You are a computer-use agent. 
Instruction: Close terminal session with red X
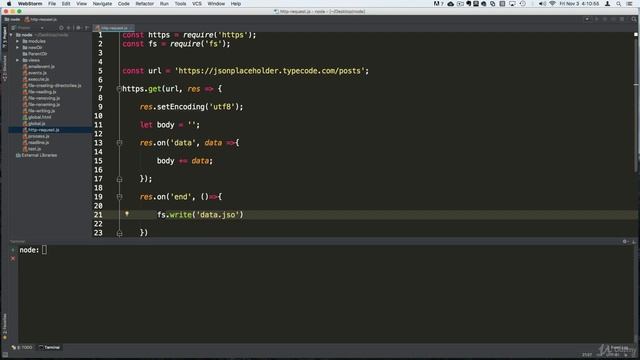[13, 258]
